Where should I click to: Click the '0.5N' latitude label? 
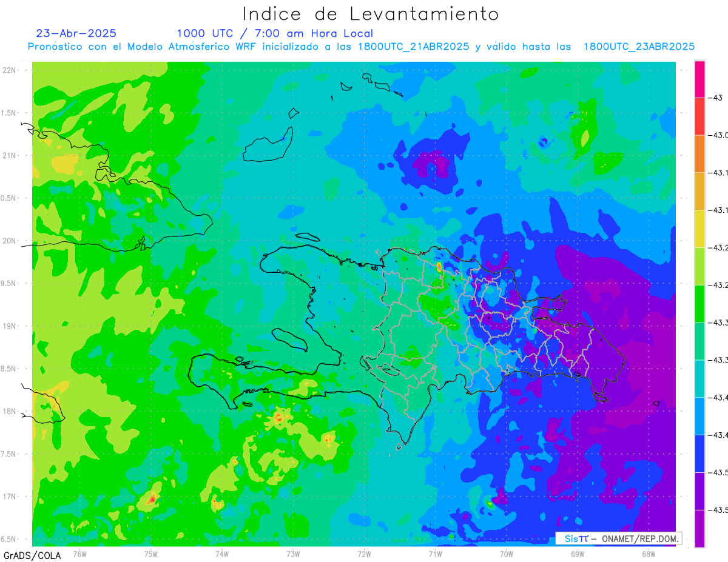(x=9, y=198)
